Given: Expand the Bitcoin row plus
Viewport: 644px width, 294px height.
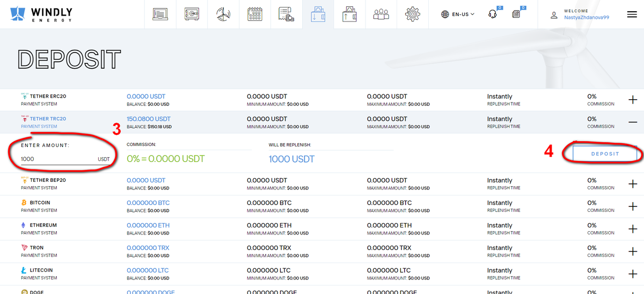Looking at the screenshot, I should (633, 207).
